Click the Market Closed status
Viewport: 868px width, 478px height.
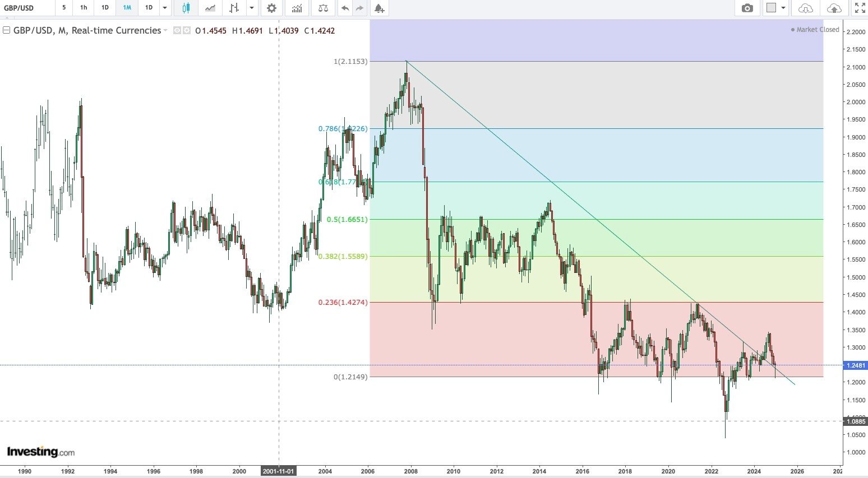[x=815, y=30]
